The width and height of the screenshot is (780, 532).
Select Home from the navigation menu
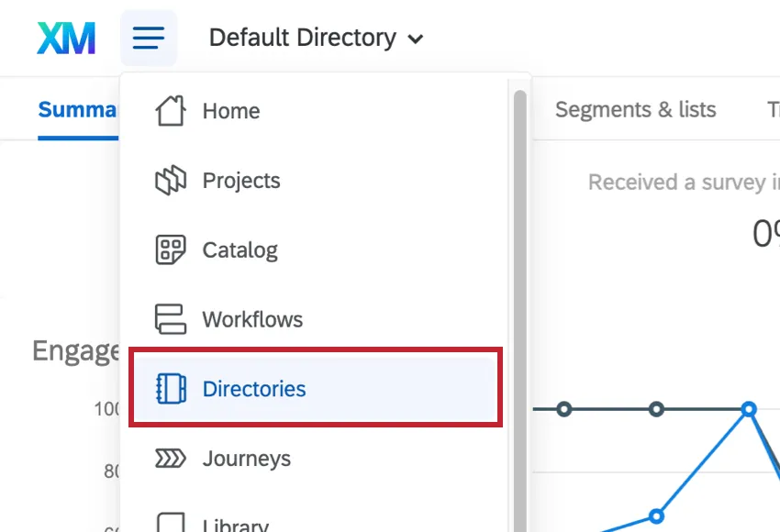[231, 111]
